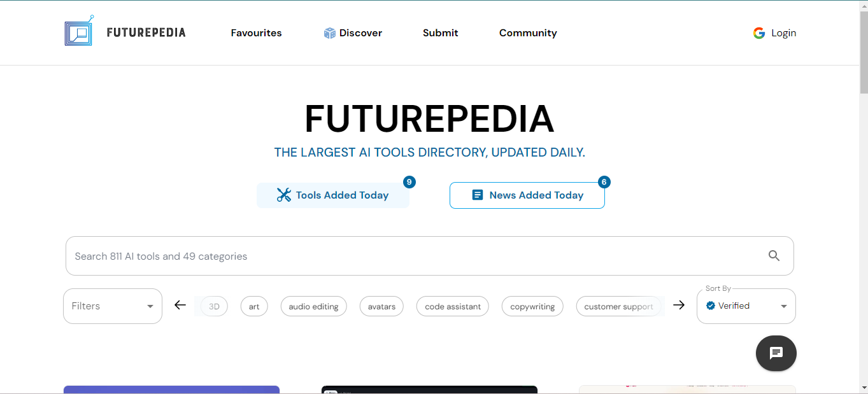Select the copywriting category chip
Screen dimensions: 868x394
[532, 306]
